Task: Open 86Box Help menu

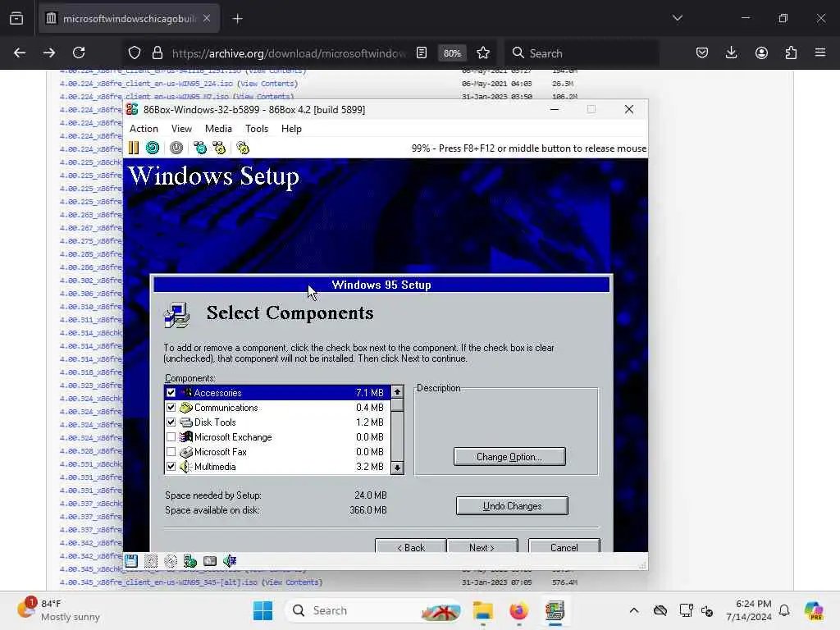Action: click(x=291, y=129)
